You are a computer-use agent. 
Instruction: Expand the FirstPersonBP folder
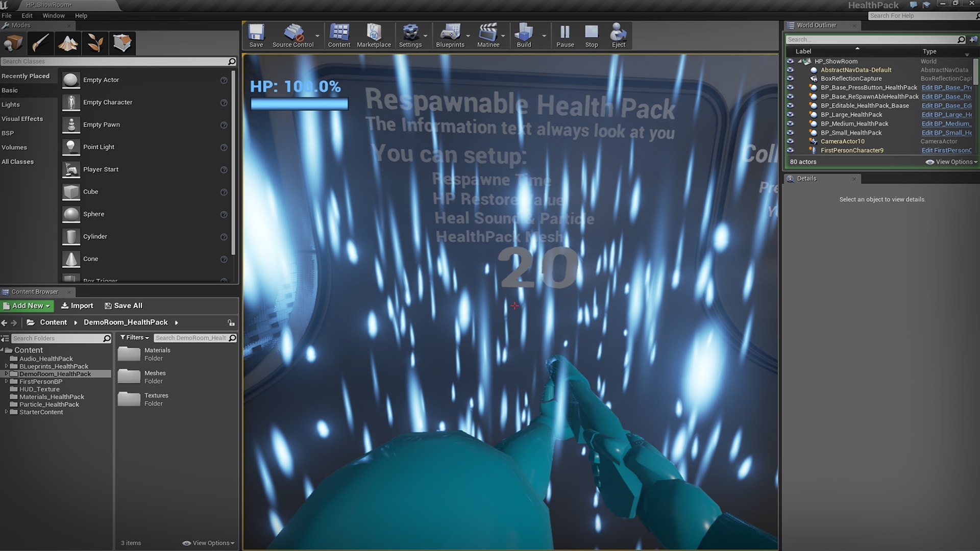[x=6, y=381]
